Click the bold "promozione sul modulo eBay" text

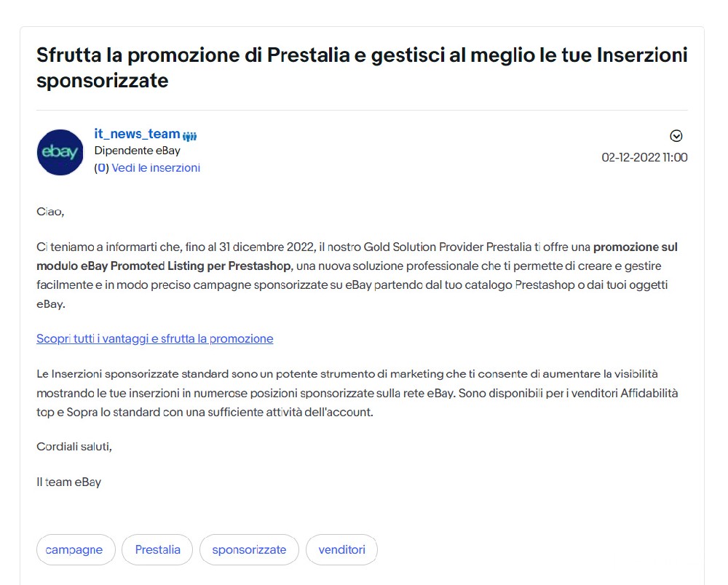641,247
